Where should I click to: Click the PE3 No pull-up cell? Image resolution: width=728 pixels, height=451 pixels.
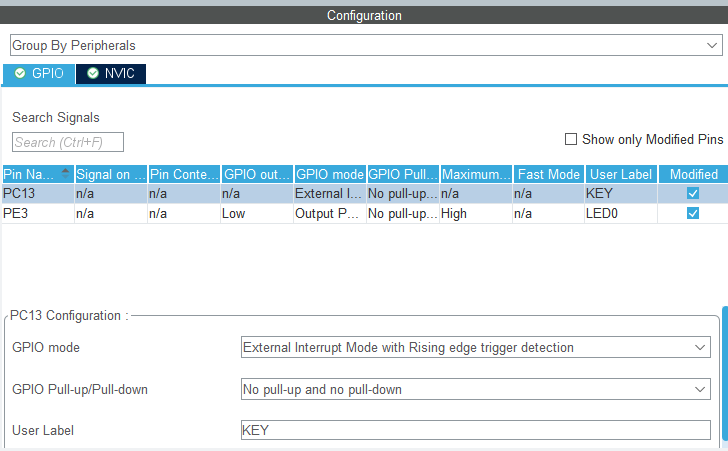(403, 214)
